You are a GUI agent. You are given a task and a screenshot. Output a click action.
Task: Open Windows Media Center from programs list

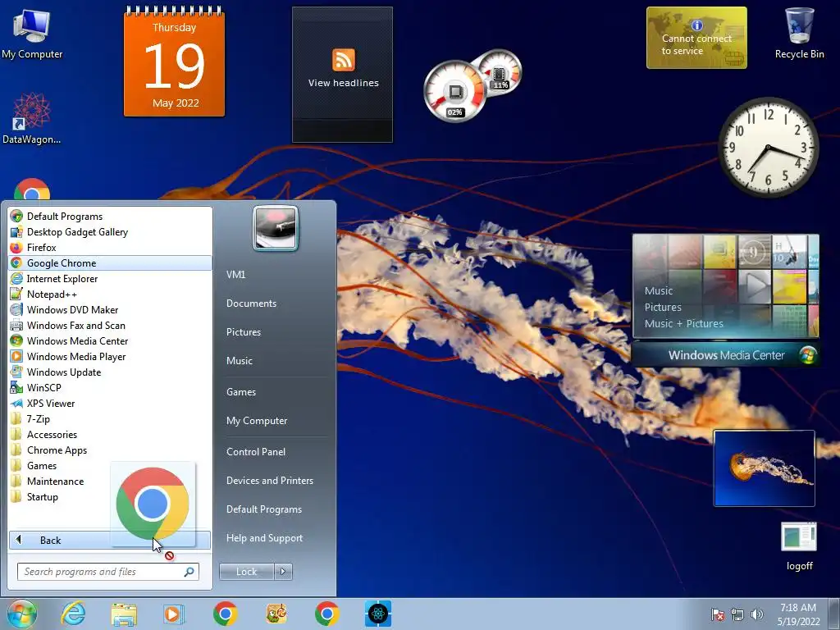click(111, 340)
